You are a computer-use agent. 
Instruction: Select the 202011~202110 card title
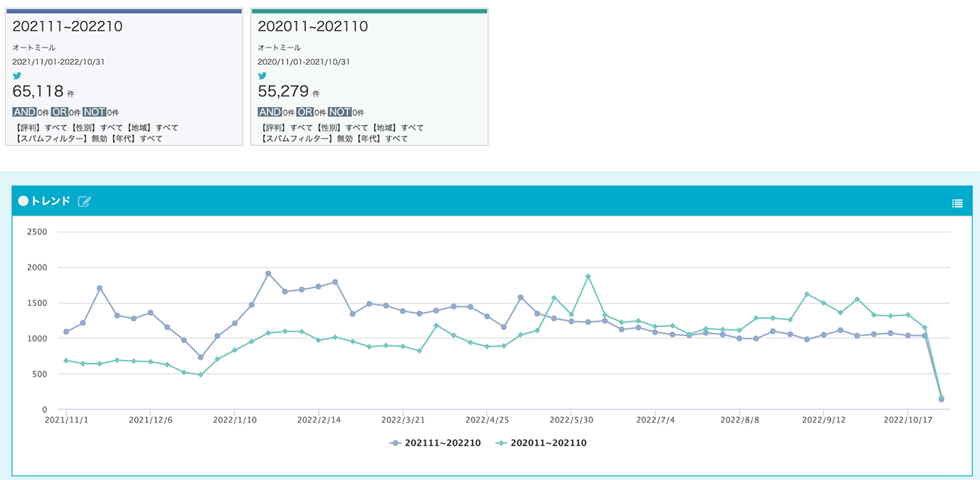(x=313, y=26)
